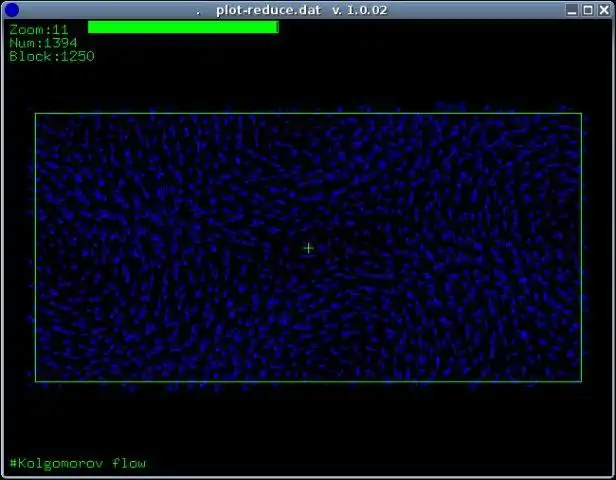The width and height of the screenshot is (616, 480).
Task: Click the blue circle window menu icon
Action: pos(12,10)
